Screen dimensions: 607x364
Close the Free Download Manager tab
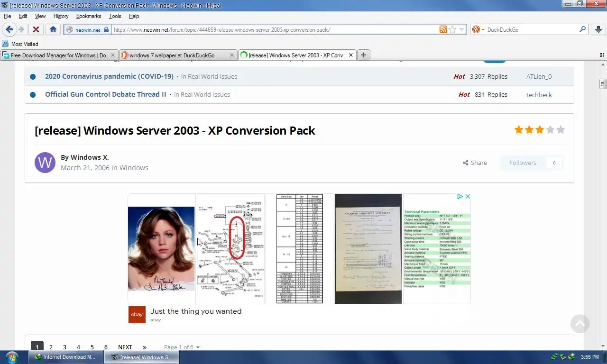coord(113,55)
